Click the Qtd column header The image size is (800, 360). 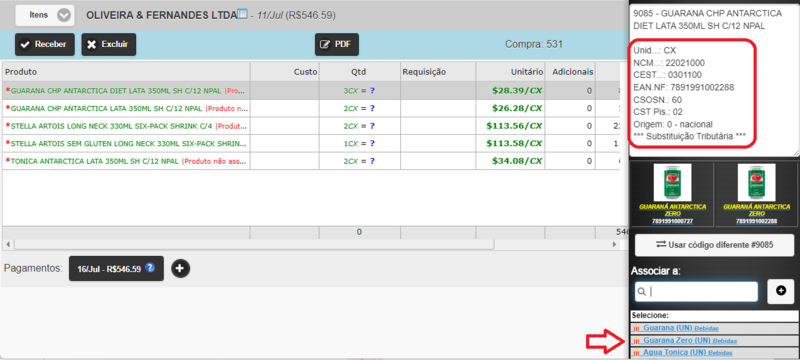pos(359,72)
